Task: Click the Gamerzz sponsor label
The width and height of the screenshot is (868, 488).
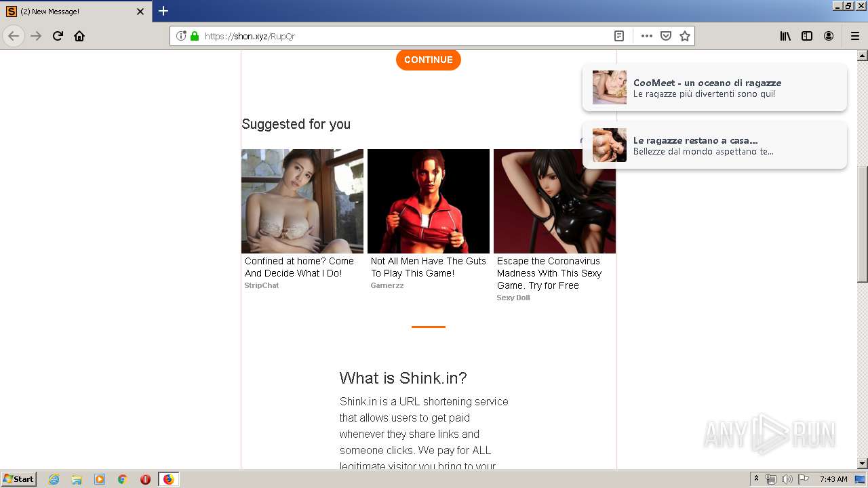Action: click(x=387, y=285)
